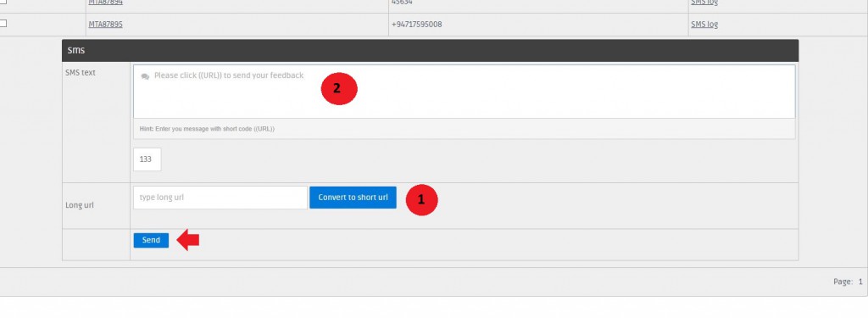Click the red arrow beside Send
This screenshot has width=868, height=318.
[187, 240]
